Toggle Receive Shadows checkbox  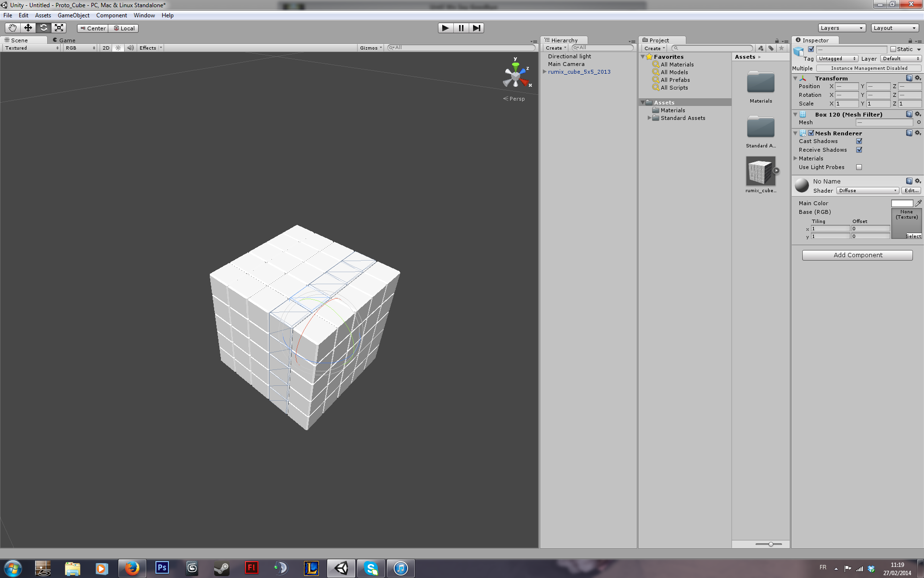pyautogui.click(x=859, y=150)
